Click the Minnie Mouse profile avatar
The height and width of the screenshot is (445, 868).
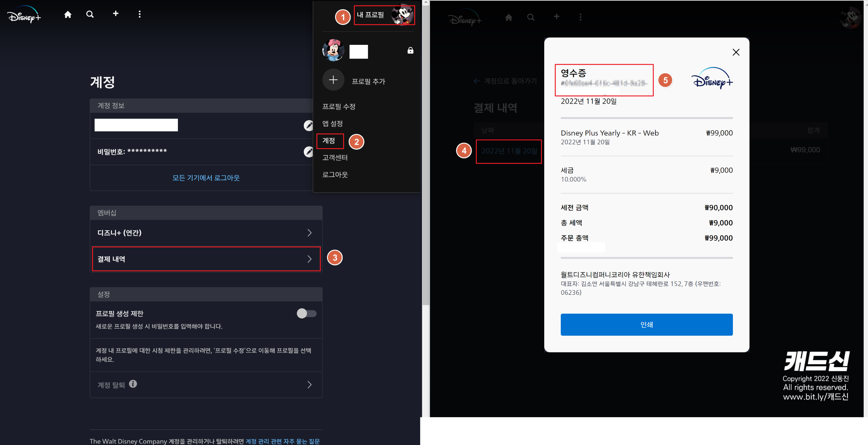(x=333, y=51)
